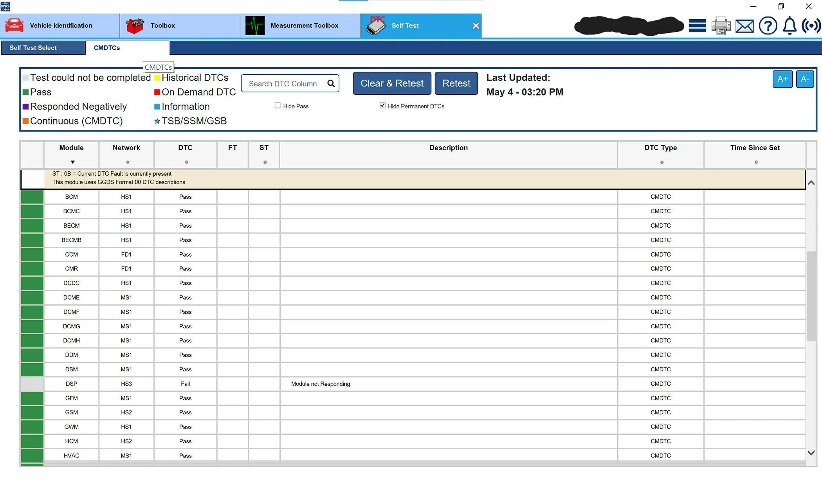Open the hamburger menu icon
The width and height of the screenshot is (822, 504).
tap(698, 26)
